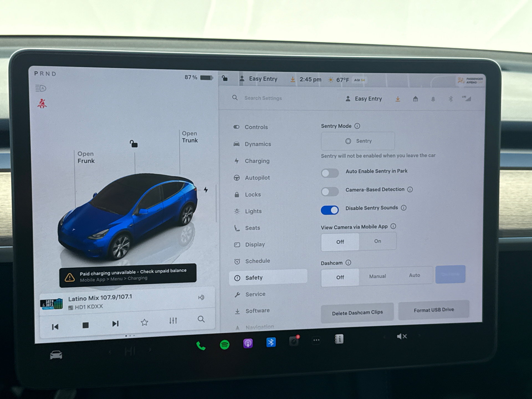Viewport: 532px width, 399px height.
Task: Disable Sentry Sounds toggle off
Action: 329,210
